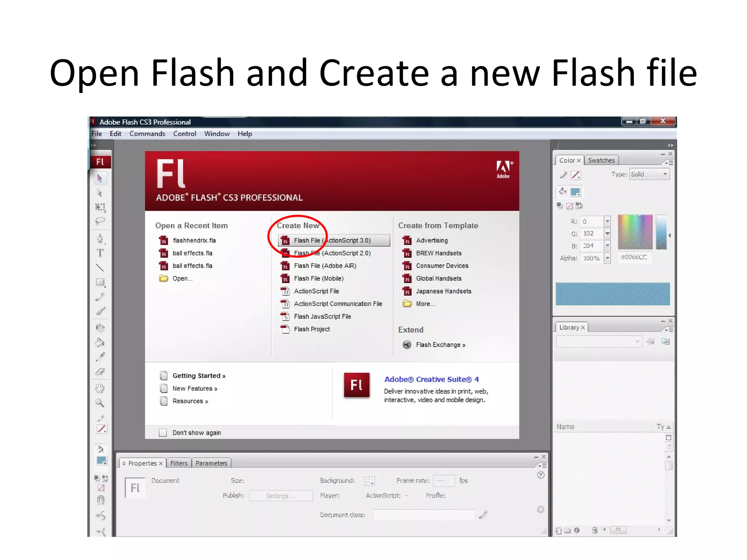Toggle Snap to Objects magnet

(x=101, y=500)
